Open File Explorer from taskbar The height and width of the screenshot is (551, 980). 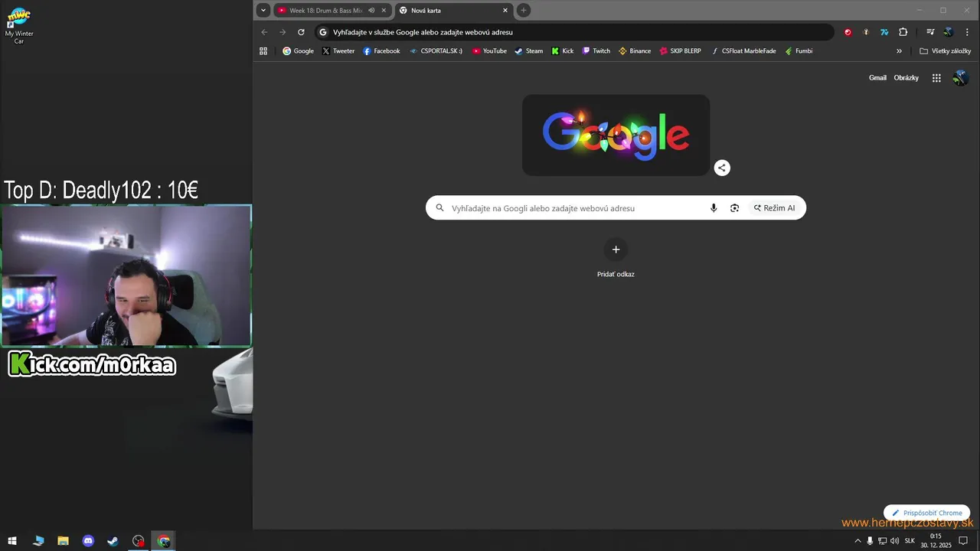64,541
